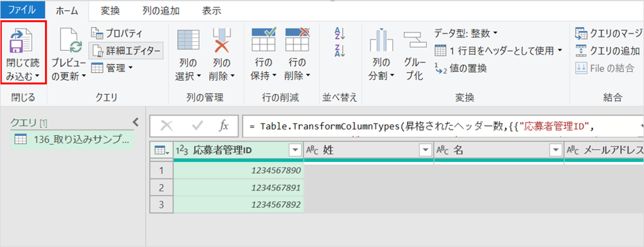644x247 pixels.
Task: Open the ファイル tab
Action: (22, 9)
